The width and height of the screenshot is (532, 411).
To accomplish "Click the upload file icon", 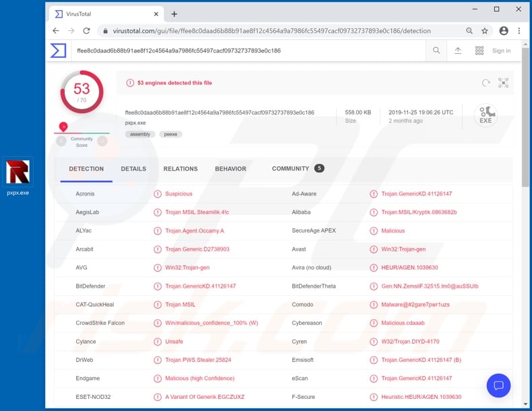I will click(458, 51).
